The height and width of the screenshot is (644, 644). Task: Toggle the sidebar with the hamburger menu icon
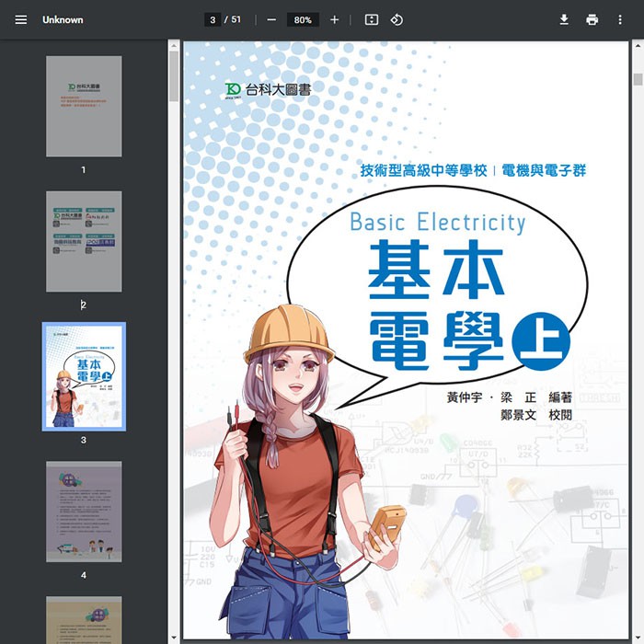point(21,19)
